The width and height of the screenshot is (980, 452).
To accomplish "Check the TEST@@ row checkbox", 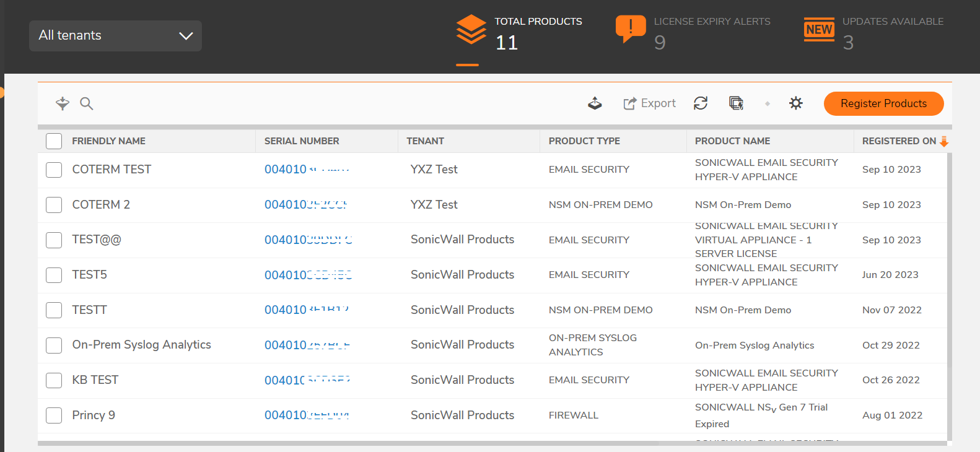I will (x=54, y=240).
